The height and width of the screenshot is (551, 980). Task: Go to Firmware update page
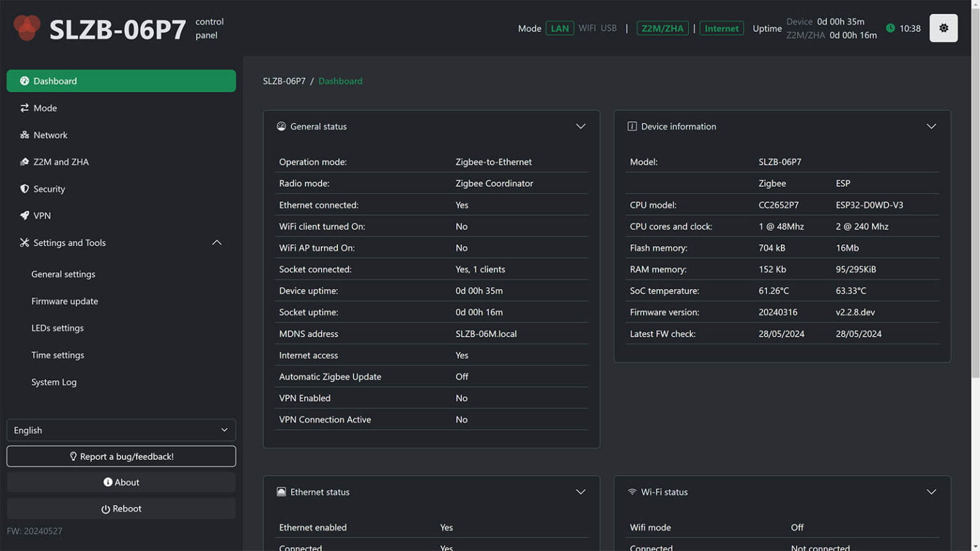(x=64, y=301)
